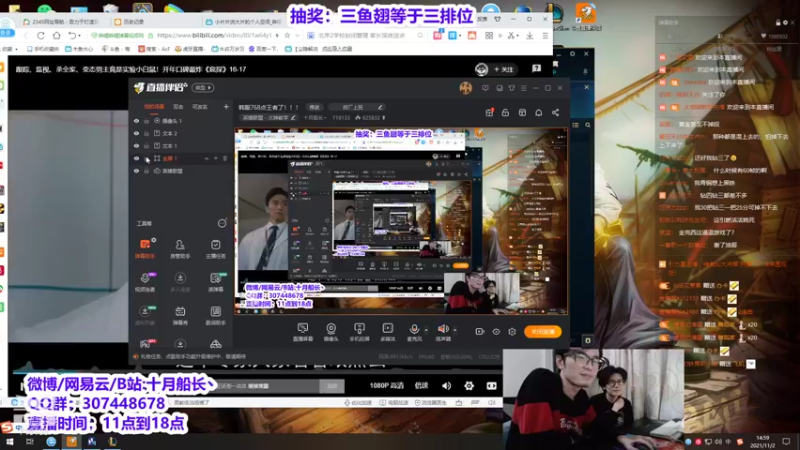This screenshot has height=450, width=800.
Task: Hide the 全屏 1 source
Action: pos(136,158)
